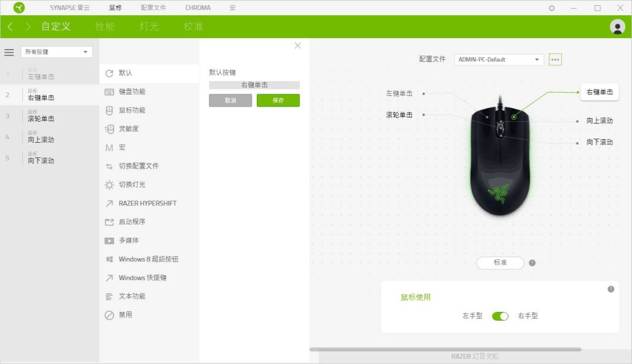Click the 标准 view button
This screenshot has height=364, width=632.
point(500,263)
